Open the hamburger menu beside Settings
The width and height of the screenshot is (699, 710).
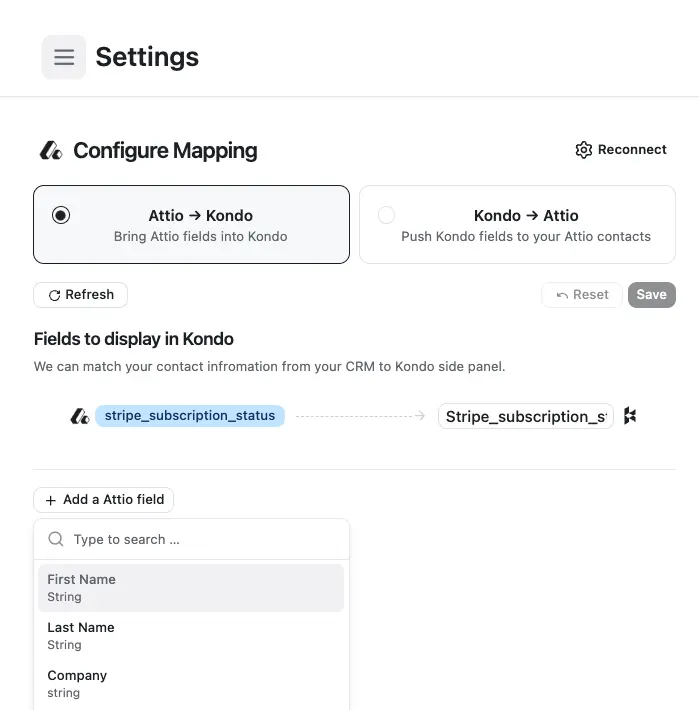coord(64,57)
